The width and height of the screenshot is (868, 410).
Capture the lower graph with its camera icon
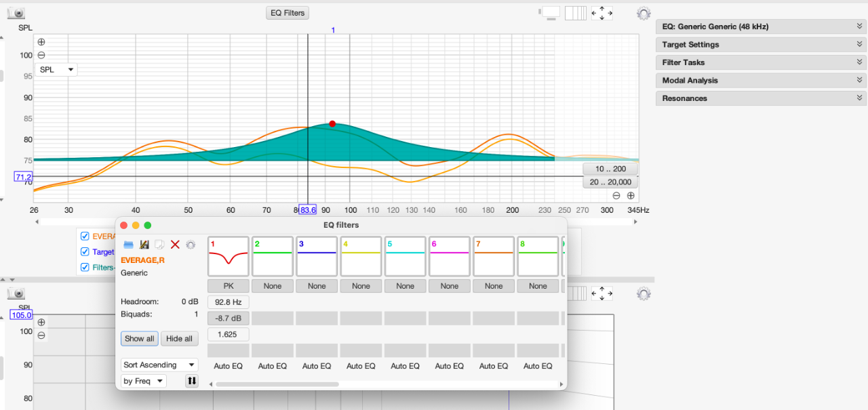click(16, 293)
